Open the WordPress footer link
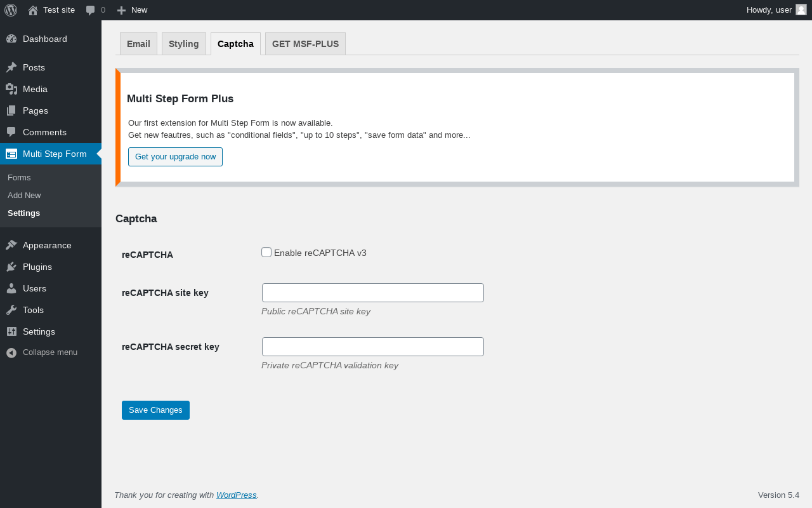The image size is (812, 508). point(236,495)
